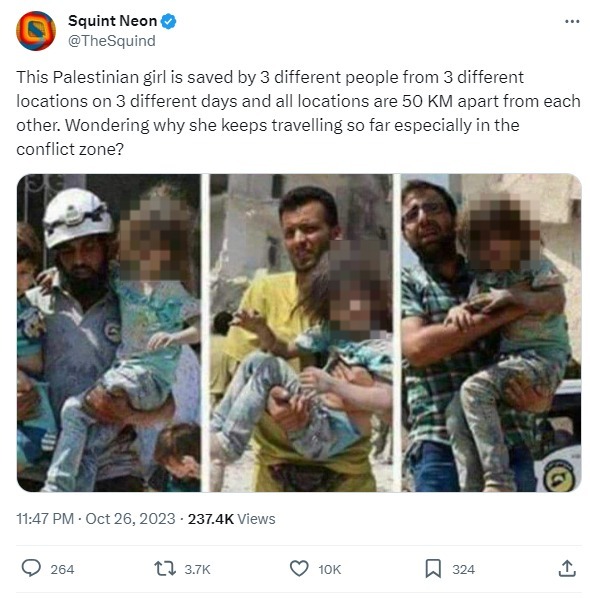Open the right photo with plaid shirt man
590x598 pixels.
[492, 333]
